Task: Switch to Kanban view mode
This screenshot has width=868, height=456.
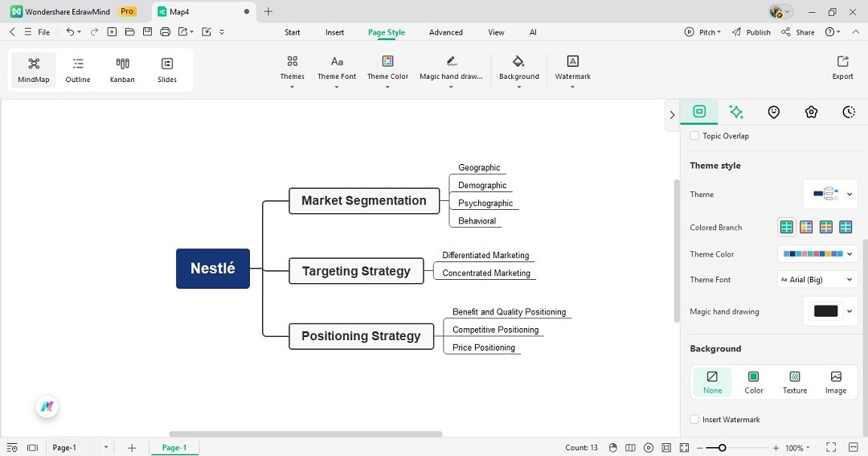Action: 122,70
